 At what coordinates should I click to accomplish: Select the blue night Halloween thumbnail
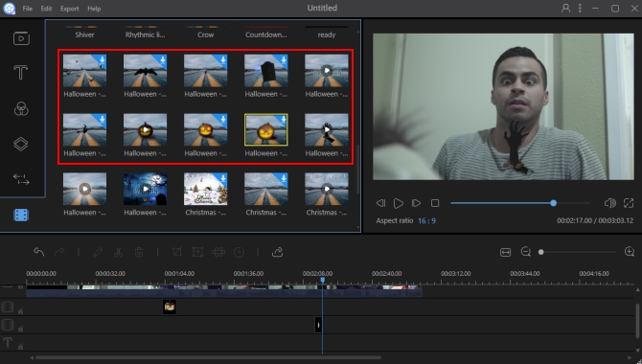[x=145, y=189]
